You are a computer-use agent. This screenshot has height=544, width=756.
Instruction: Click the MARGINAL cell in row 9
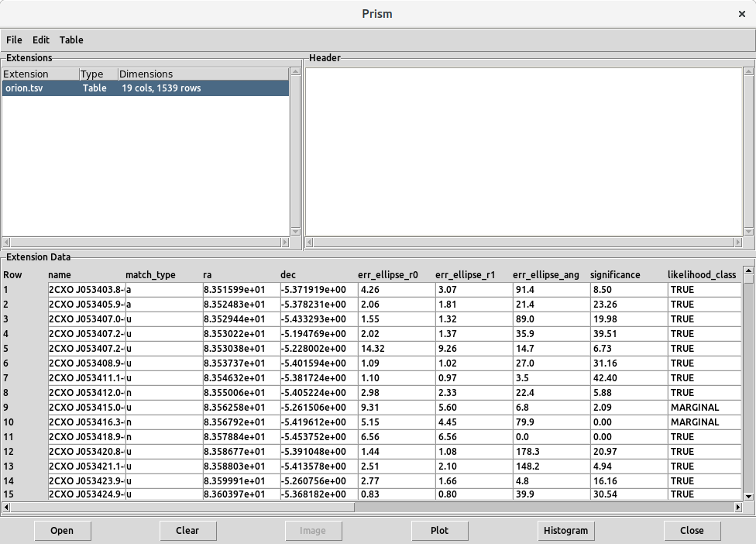coord(703,408)
